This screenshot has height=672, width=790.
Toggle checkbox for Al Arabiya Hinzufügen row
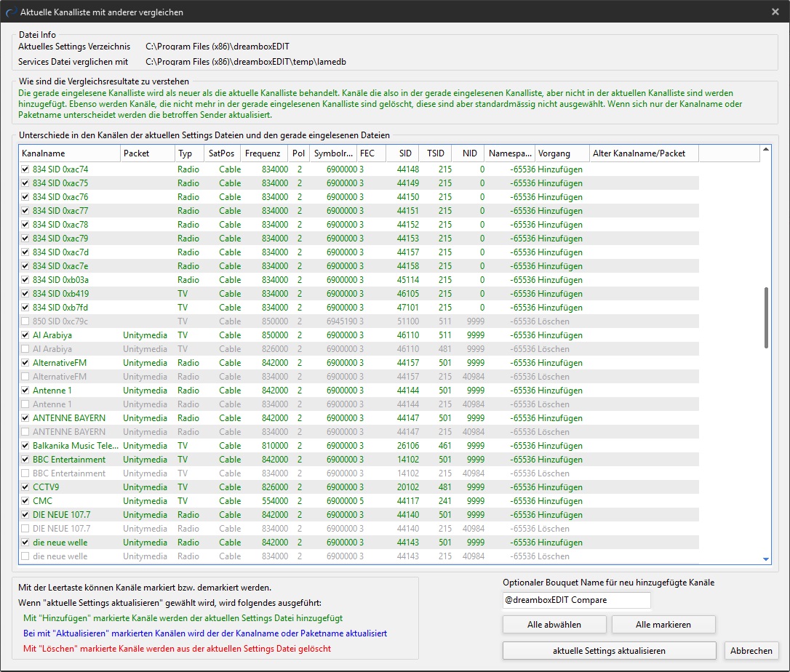tap(25, 335)
